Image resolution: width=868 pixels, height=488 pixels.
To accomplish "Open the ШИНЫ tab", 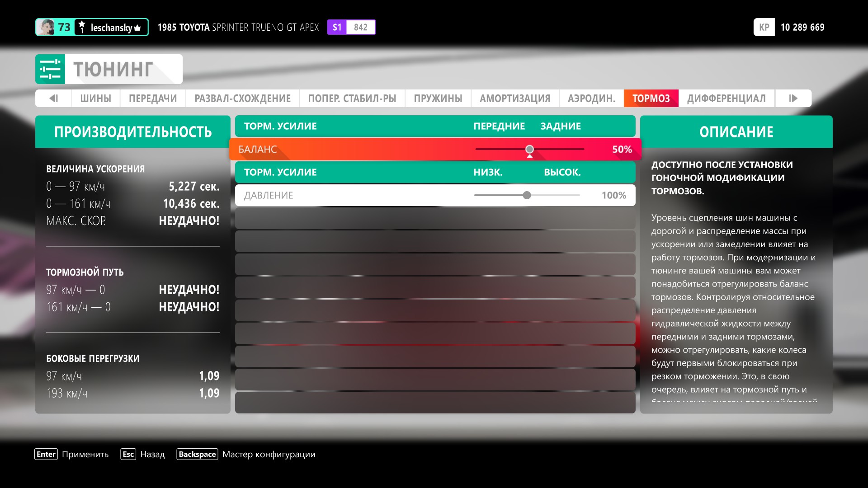I will (x=95, y=99).
